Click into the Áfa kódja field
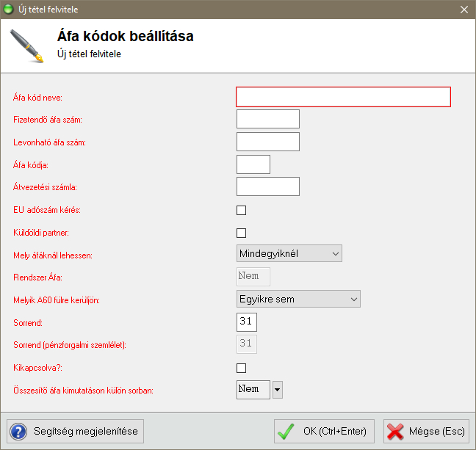Image resolution: width=476 pixels, height=450 pixels. coord(253,164)
